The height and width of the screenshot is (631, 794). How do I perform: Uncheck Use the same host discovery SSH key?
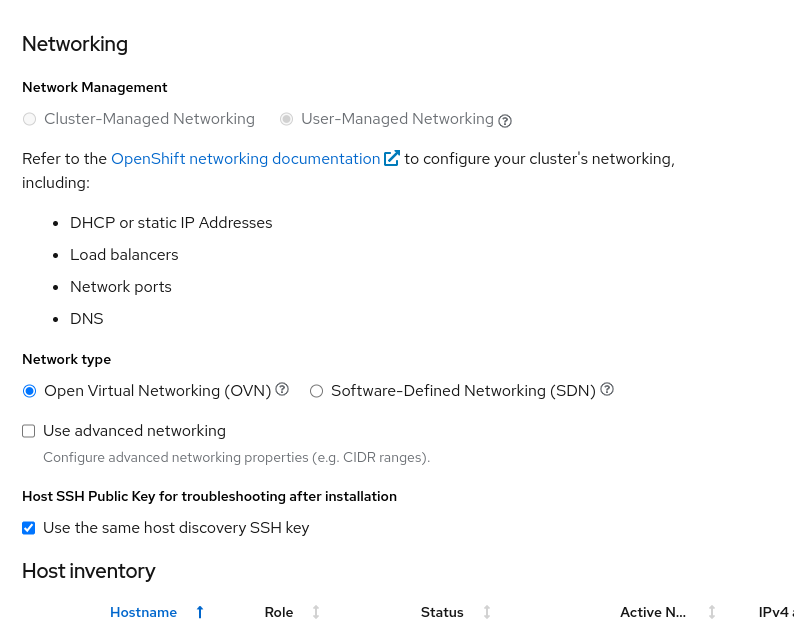(x=29, y=528)
